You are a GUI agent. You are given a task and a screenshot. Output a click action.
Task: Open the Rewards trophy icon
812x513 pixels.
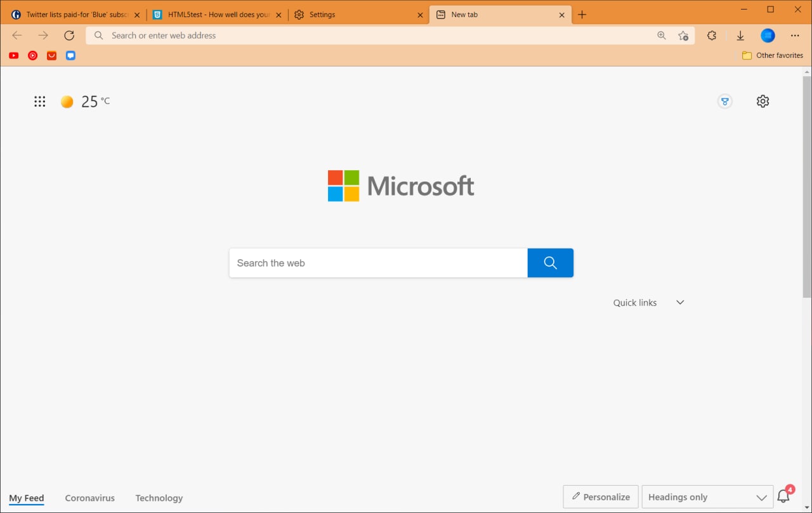pos(725,102)
